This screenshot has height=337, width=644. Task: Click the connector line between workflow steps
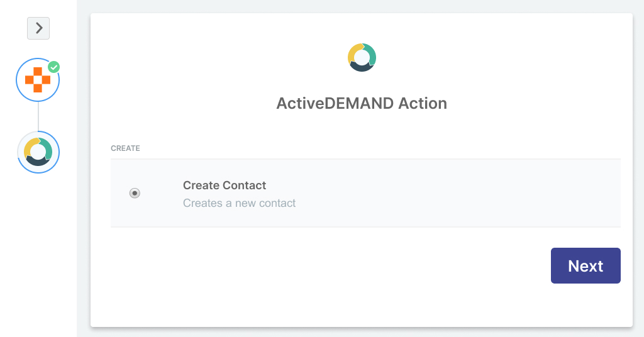(x=38, y=116)
